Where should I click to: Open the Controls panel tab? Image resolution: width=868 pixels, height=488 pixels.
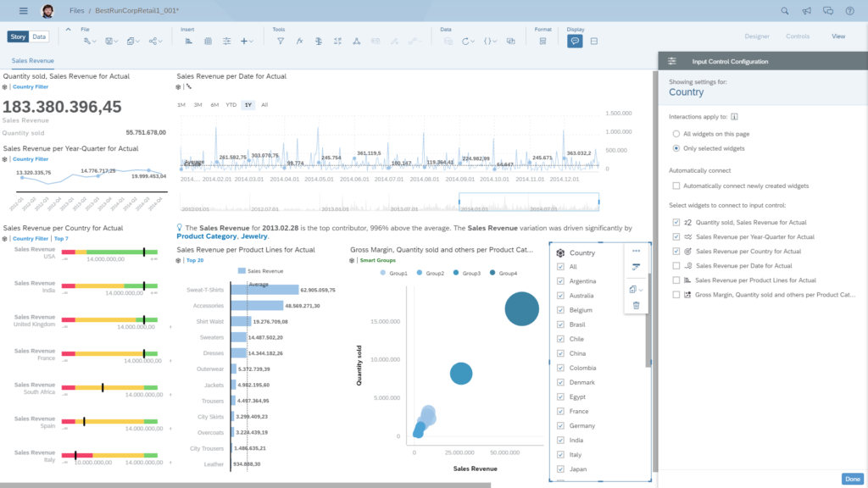pos(798,36)
